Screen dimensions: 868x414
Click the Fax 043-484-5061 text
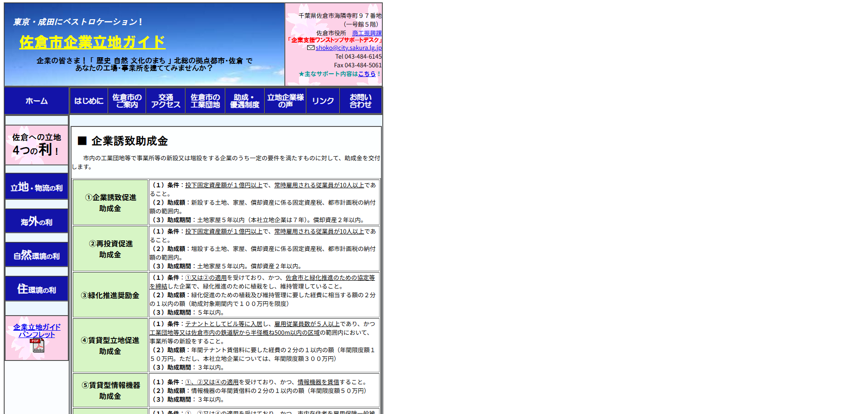(358, 65)
